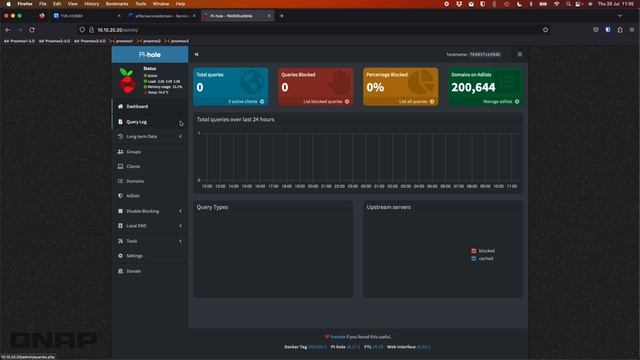Reload the page in Firefox
The height and width of the screenshot is (360, 640).
coord(32,30)
